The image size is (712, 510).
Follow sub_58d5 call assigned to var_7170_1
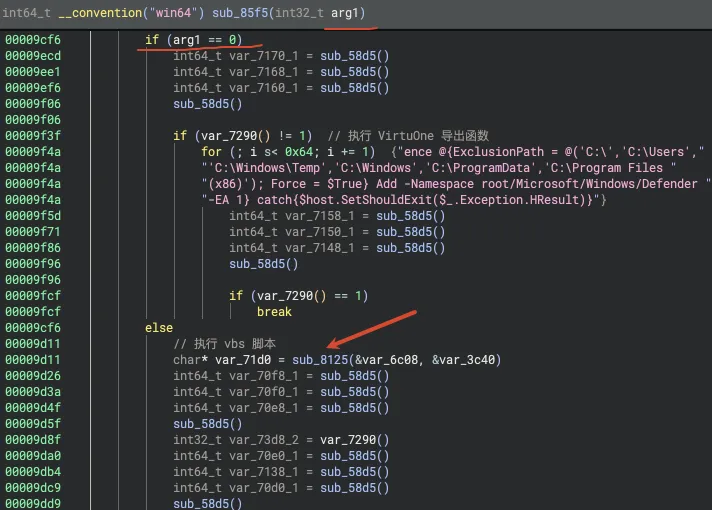pyautogui.click(x=355, y=56)
